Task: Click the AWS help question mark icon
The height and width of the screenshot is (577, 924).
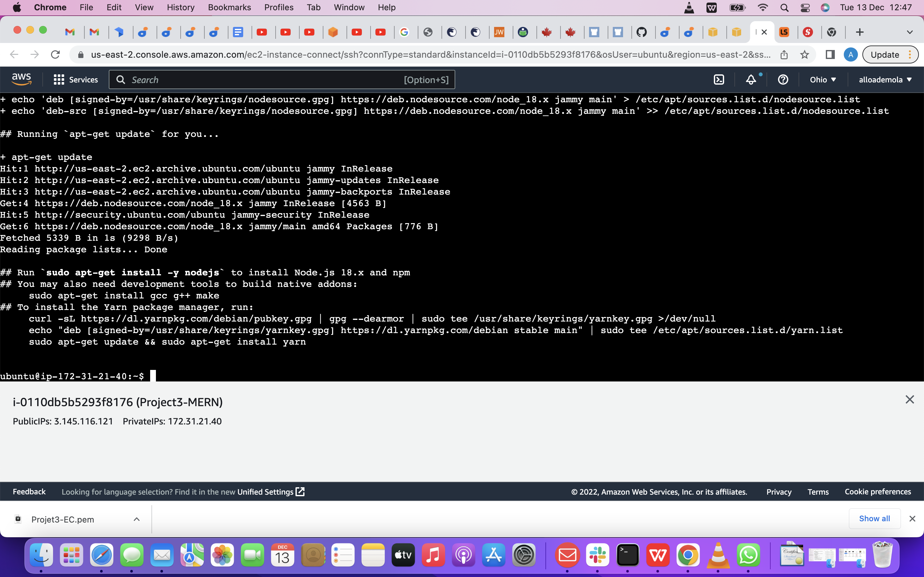Action: click(783, 80)
